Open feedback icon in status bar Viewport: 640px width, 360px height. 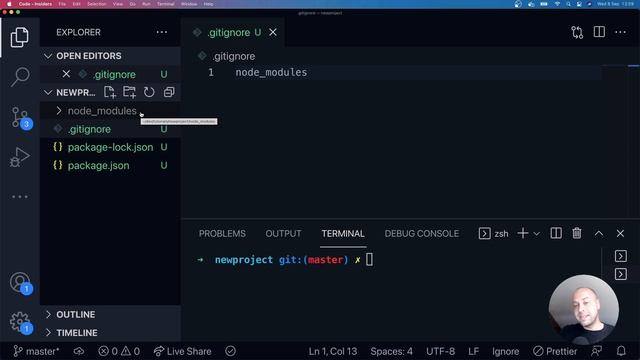click(x=596, y=351)
